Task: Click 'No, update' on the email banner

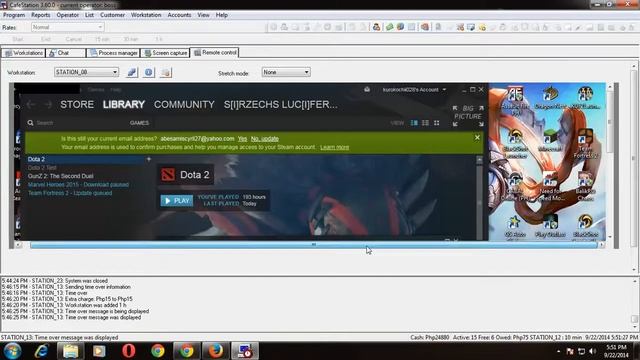Action: click(x=264, y=139)
